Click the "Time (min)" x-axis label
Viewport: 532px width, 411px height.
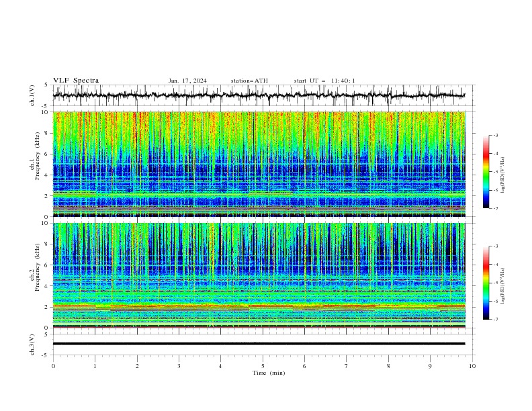(269, 373)
